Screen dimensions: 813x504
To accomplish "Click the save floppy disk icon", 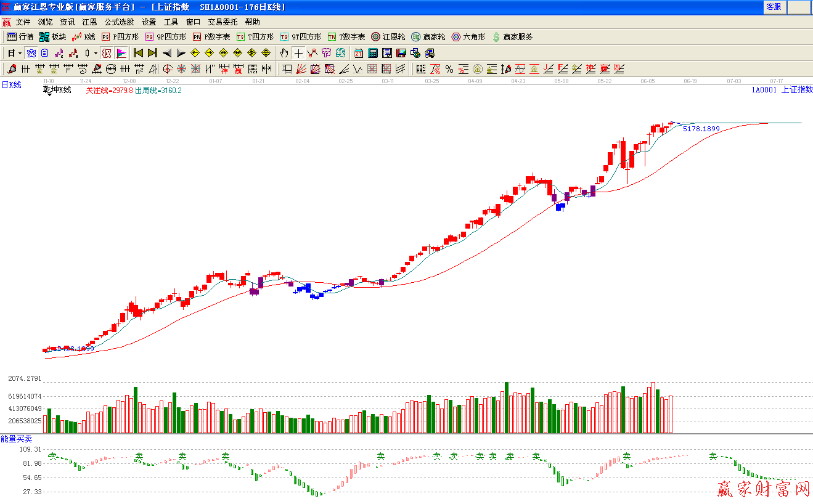I will (401, 53).
